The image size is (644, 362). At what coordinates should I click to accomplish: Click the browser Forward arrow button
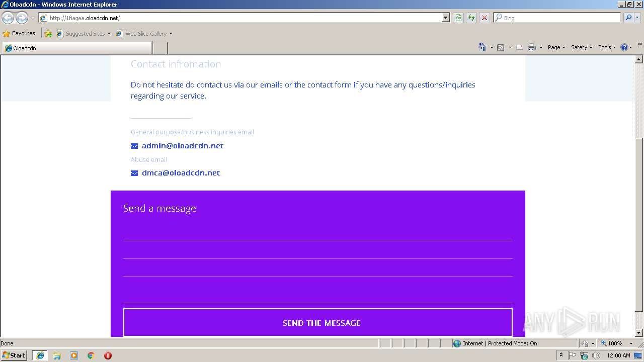[22, 18]
